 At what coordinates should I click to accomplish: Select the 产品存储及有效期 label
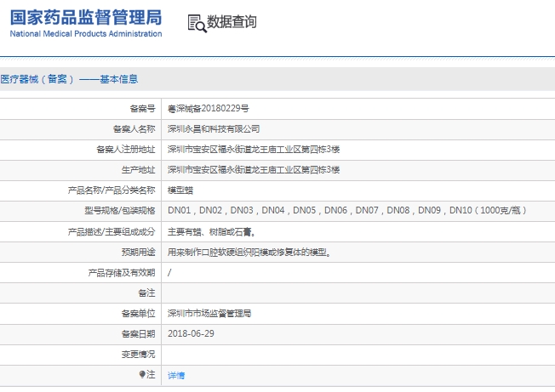(122, 272)
